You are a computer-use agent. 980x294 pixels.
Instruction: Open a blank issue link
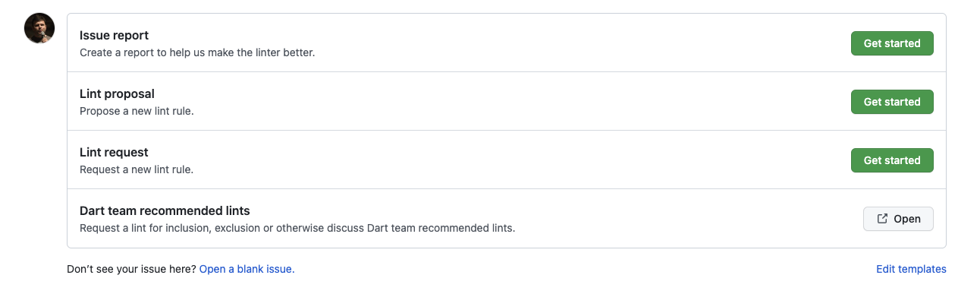click(x=247, y=269)
